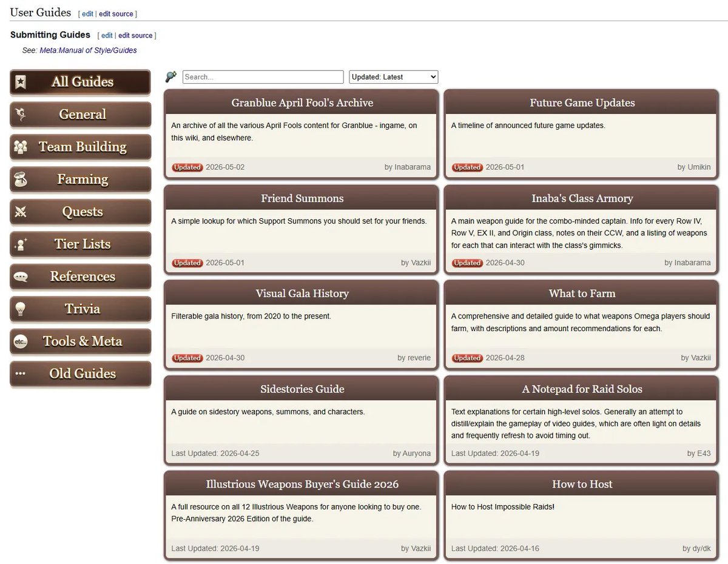This screenshot has width=728, height=564.
Task: Open the How to Host guide
Action: coord(582,484)
